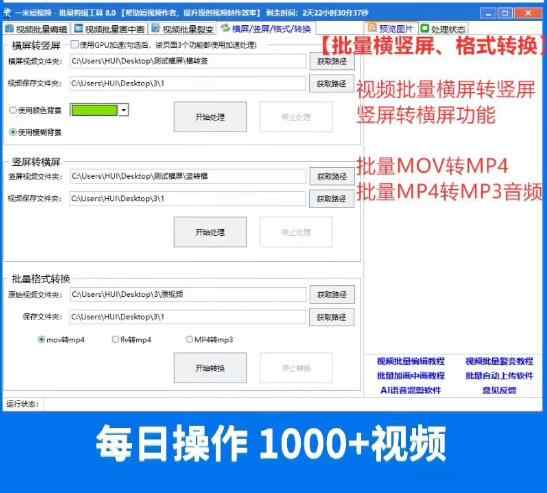Focus the 横屏转竖屏 save folder path field
The width and height of the screenshot is (547, 493).
[x=188, y=84]
